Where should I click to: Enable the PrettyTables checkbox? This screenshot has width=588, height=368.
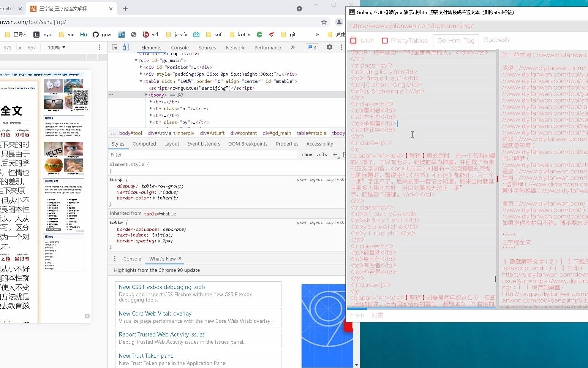tap(384, 40)
